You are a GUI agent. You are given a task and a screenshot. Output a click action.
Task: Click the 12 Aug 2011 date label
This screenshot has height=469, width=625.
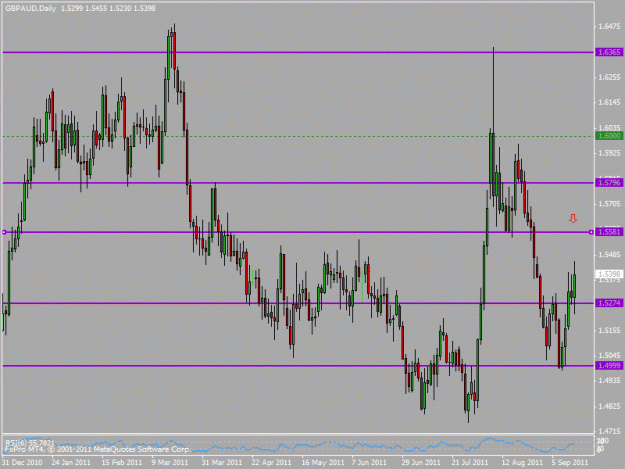click(x=522, y=462)
